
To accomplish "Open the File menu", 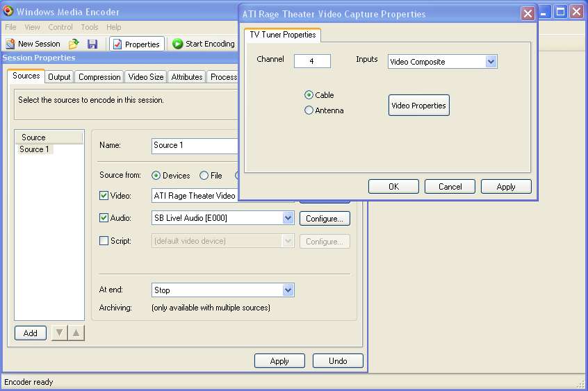I will pyautogui.click(x=10, y=27).
